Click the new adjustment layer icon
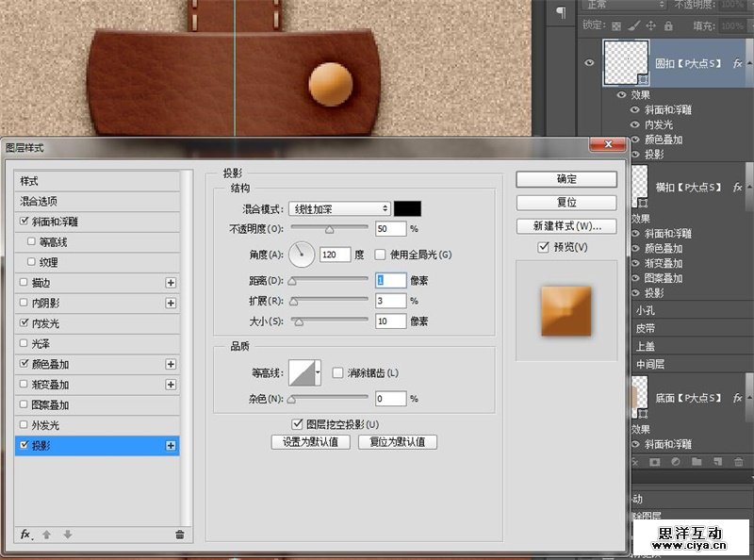 (x=676, y=462)
